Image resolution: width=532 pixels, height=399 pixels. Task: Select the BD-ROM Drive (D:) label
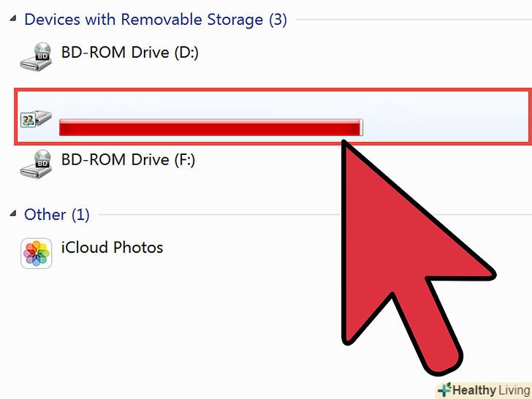click(x=129, y=53)
